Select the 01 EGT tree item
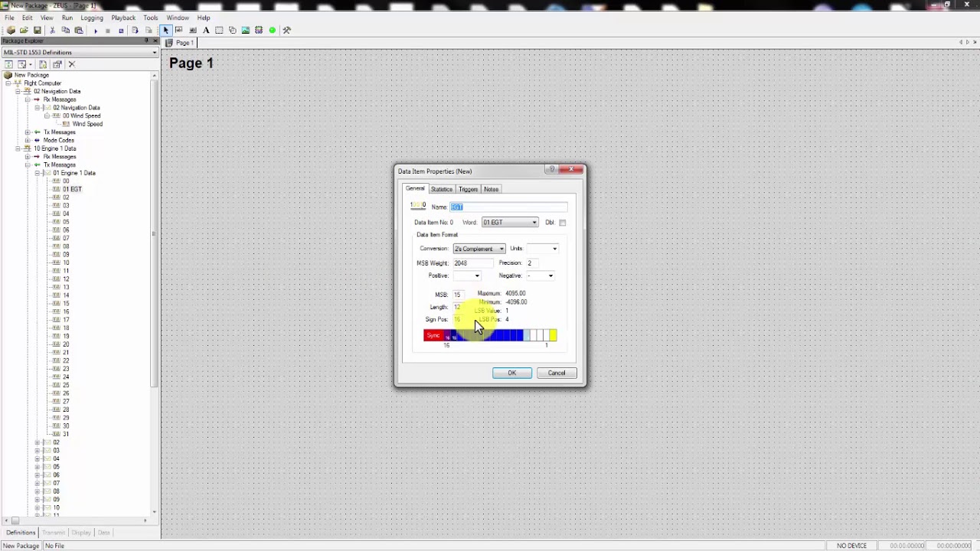The image size is (980, 551). pos(72,189)
